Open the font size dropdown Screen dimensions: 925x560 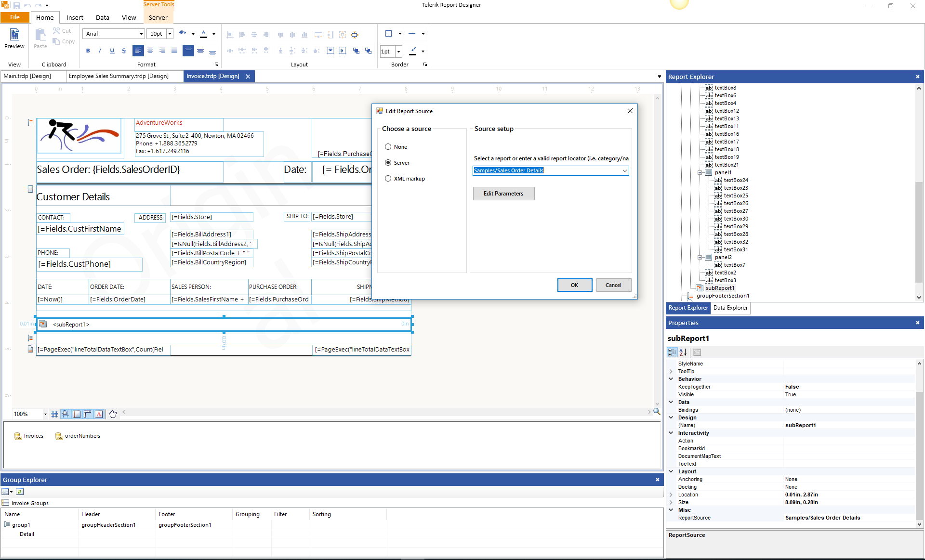coord(170,34)
